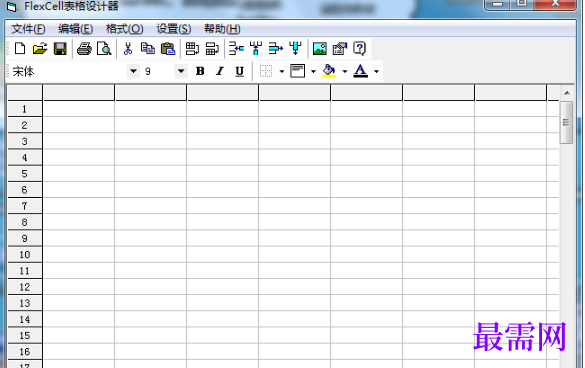Apply the cell alignment style button
This screenshot has height=368, width=585.
[x=297, y=71]
